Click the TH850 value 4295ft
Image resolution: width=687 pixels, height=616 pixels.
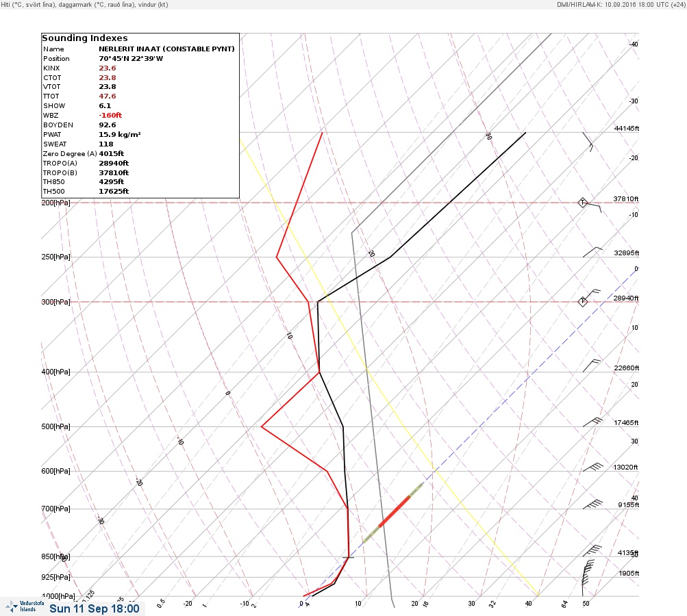point(111,181)
